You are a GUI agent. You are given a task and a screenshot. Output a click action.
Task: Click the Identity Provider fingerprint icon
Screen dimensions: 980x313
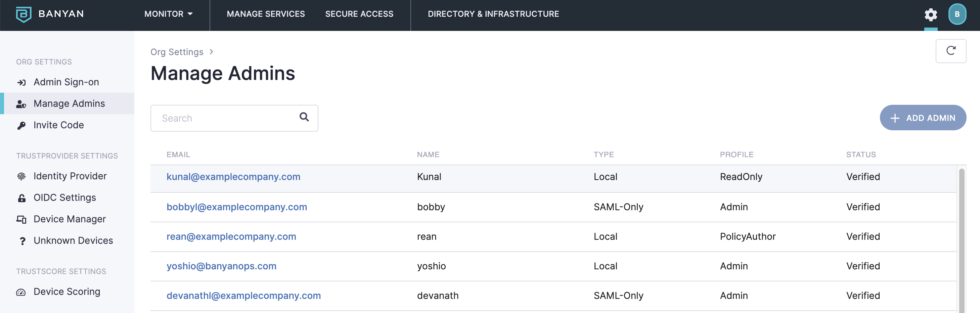(22, 176)
